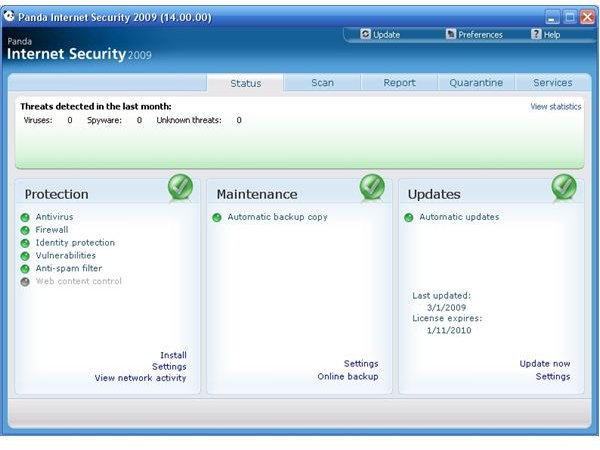Click the Automatic updates item
The image size is (600, 450).
click(x=459, y=217)
